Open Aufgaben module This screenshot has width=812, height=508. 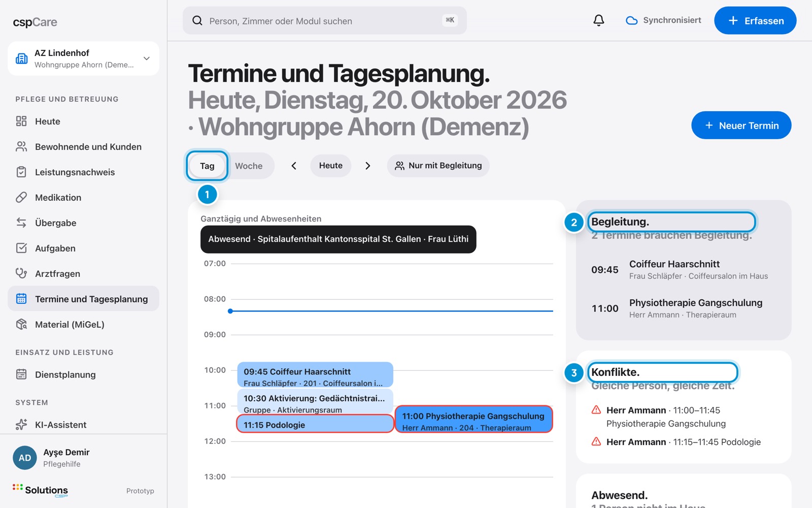pyautogui.click(x=83, y=248)
